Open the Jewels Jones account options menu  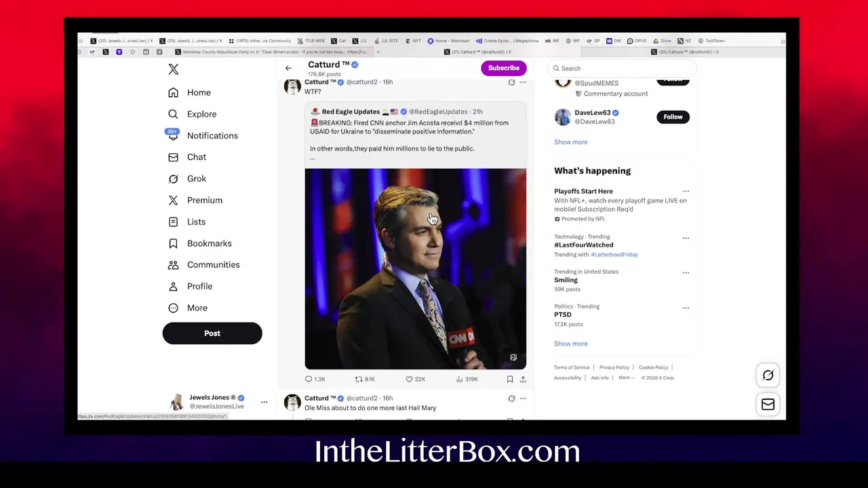[264, 402]
